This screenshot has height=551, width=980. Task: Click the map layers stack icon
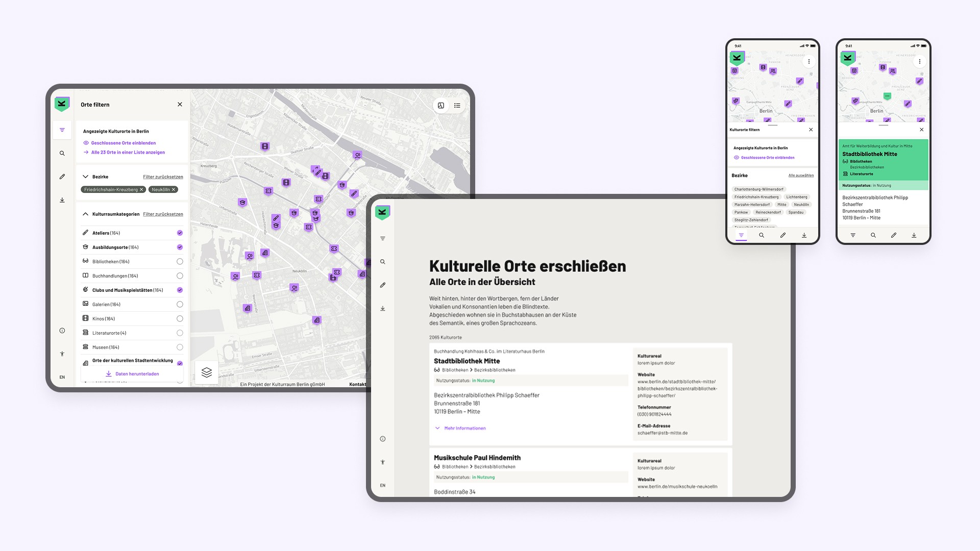click(x=207, y=372)
